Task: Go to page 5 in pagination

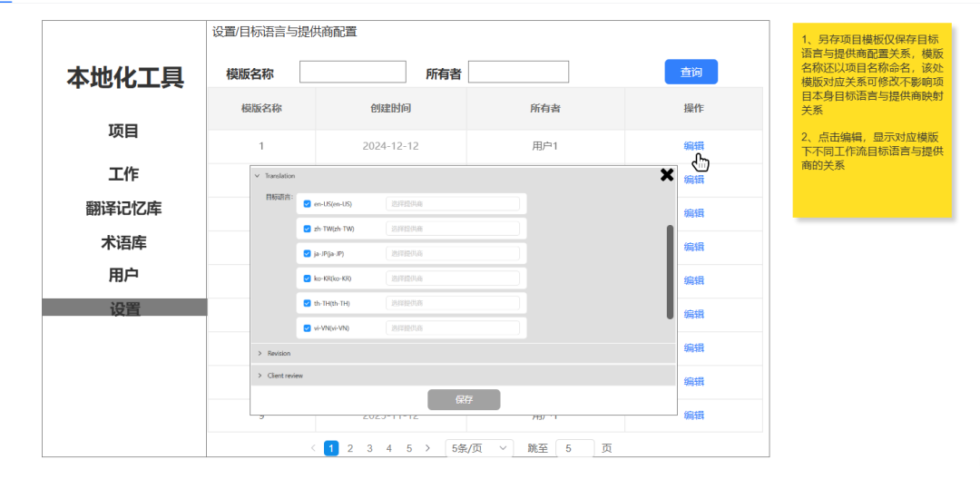Action: point(408,448)
